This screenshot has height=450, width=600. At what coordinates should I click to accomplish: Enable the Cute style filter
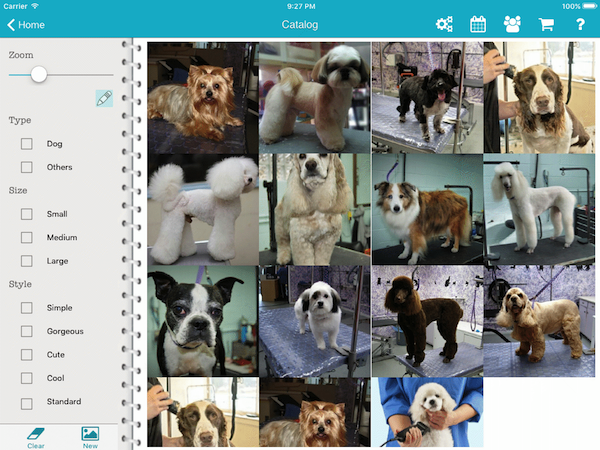point(27,355)
